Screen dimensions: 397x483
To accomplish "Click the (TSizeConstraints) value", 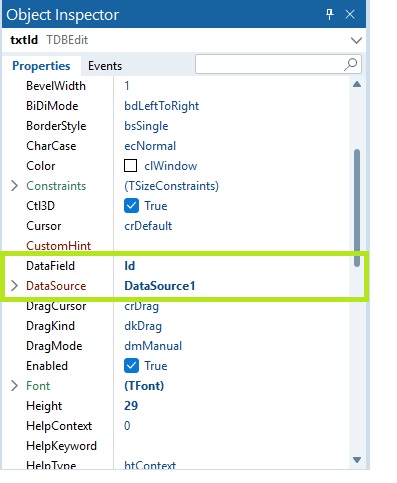I will tap(171, 186).
